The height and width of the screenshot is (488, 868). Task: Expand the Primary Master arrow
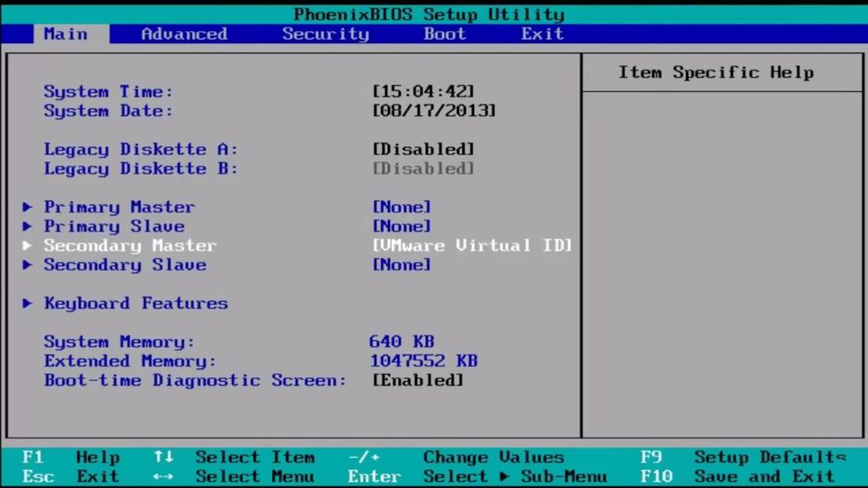(x=27, y=207)
